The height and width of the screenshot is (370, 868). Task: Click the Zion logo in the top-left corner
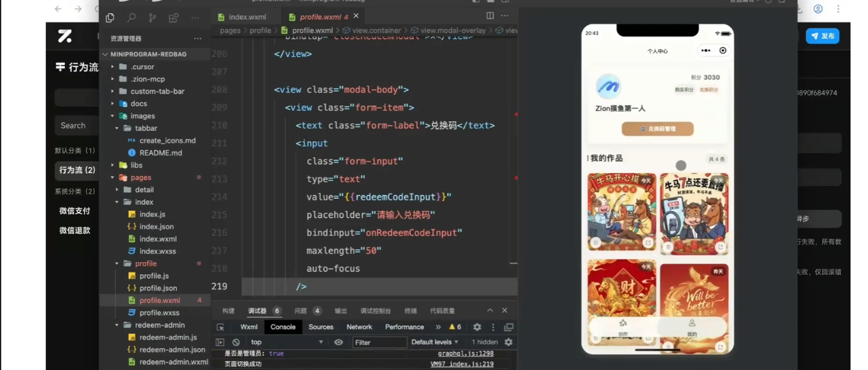click(x=65, y=36)
